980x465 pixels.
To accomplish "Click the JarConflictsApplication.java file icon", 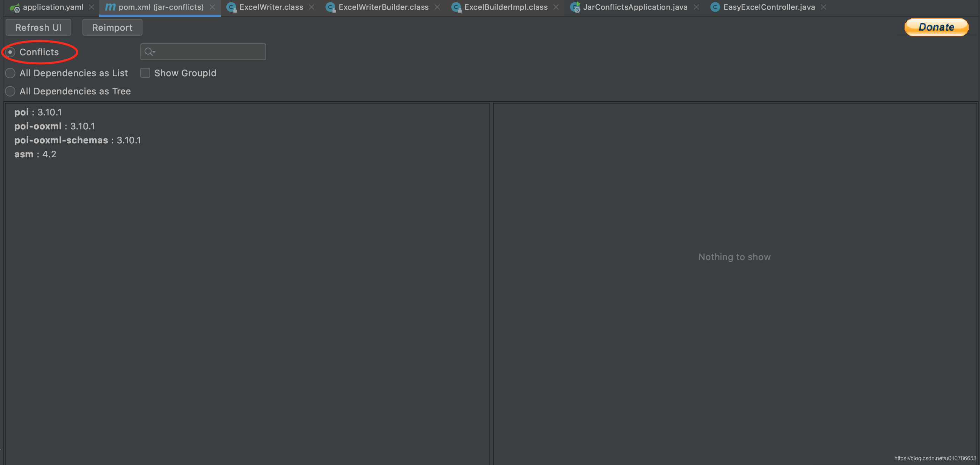I will click(x=576, y=7).
